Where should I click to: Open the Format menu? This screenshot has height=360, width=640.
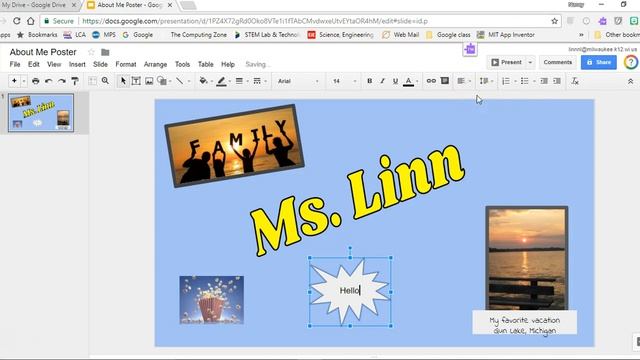click(126, 64)
